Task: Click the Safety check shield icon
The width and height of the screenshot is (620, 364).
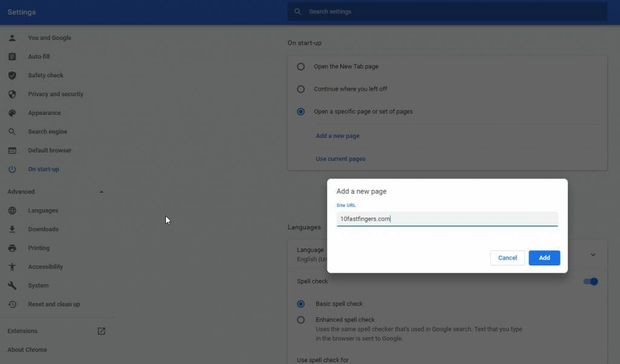Action: (x=12, y=75)
